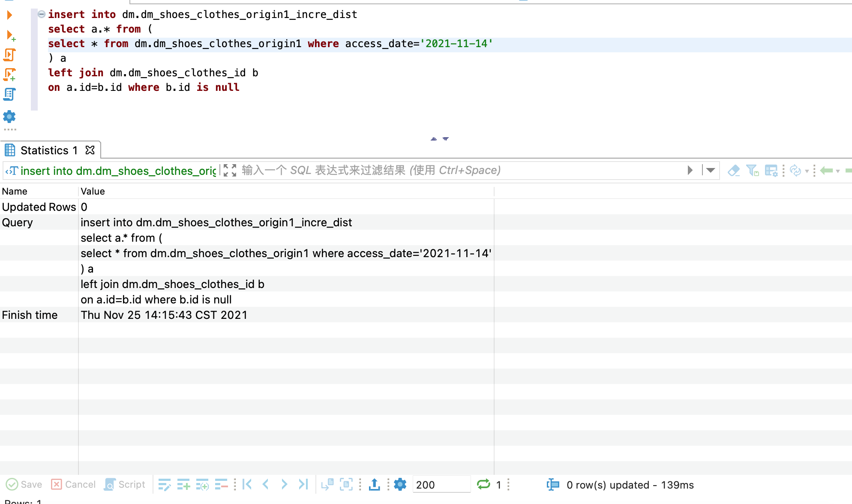Click the Script button

tap(125, 484)
